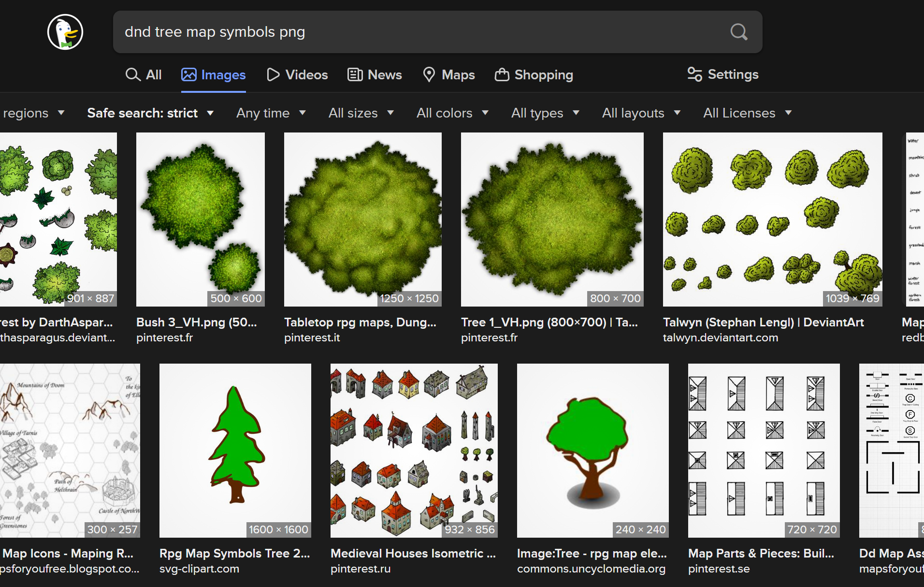
Task: Click the pinterest.it source text
Action: (312, 338)
